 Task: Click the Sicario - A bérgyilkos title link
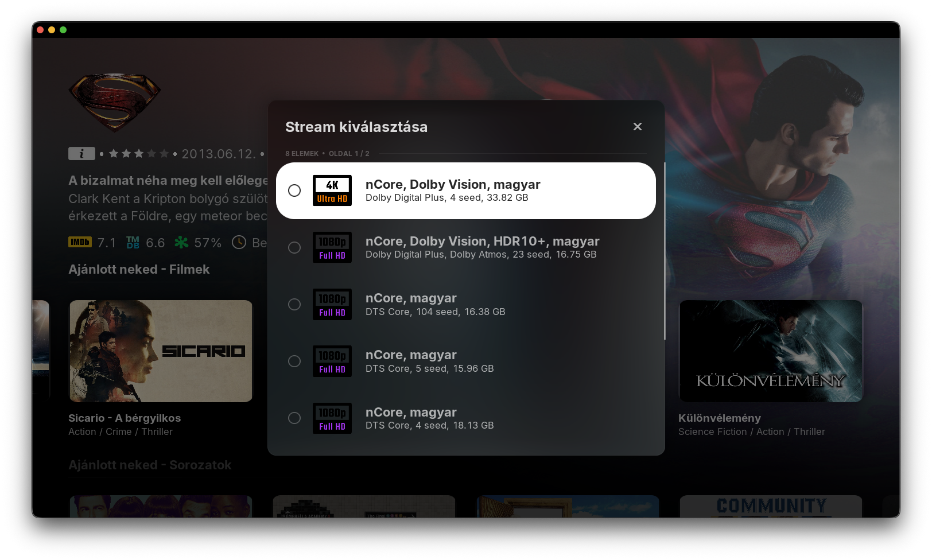125,418
